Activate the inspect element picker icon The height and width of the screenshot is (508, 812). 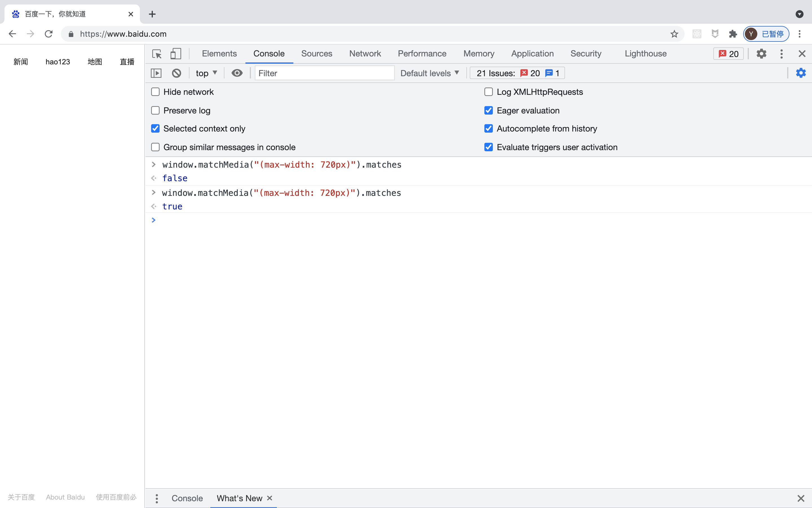tap(157, 54)
